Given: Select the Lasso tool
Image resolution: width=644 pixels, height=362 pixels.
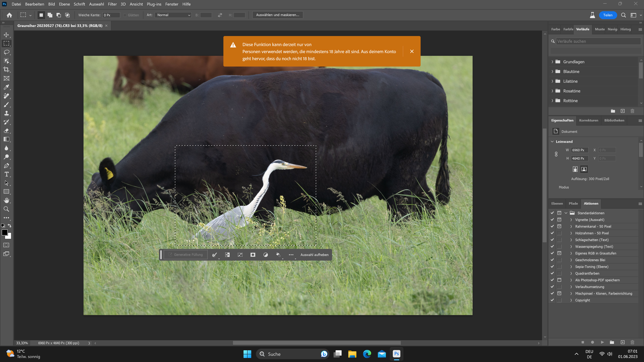Looking at the screenshot, I should (7, 52).
